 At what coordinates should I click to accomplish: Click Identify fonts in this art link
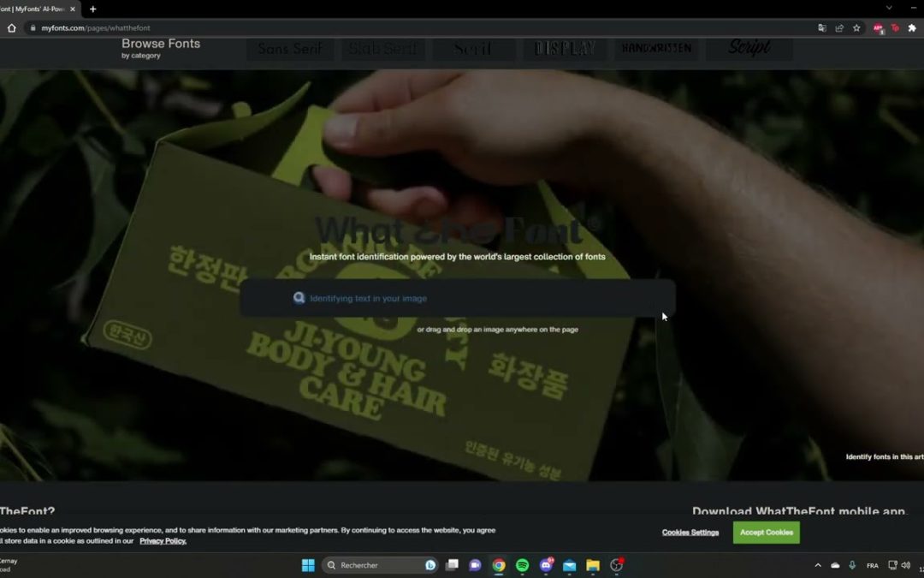[x=885, y=456]
